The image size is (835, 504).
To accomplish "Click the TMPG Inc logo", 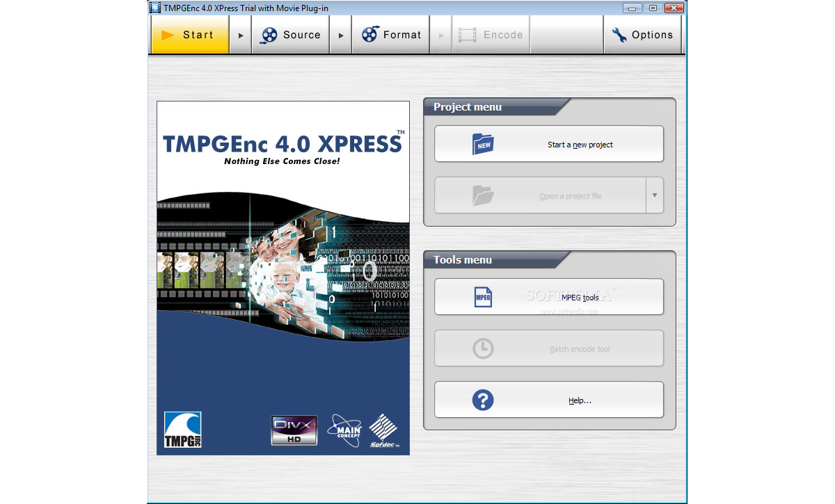I will pyautogui.click(x=182, y=429).
